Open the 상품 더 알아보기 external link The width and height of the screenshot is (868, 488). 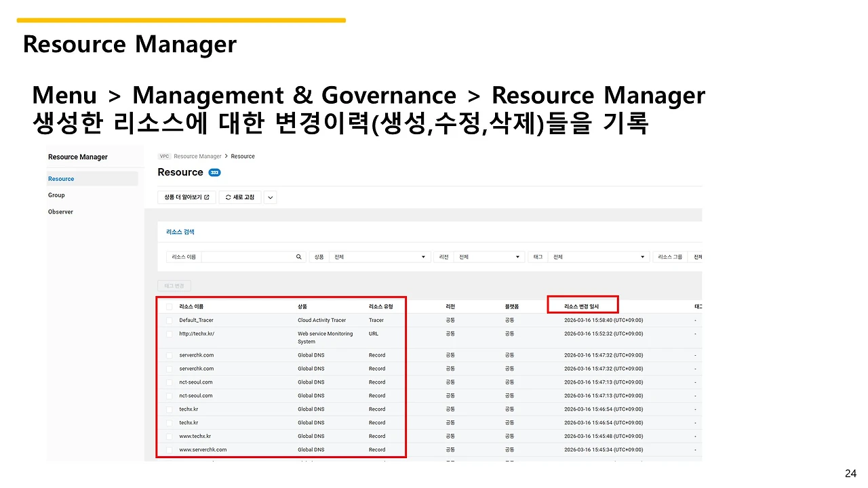tap(186, 197)
